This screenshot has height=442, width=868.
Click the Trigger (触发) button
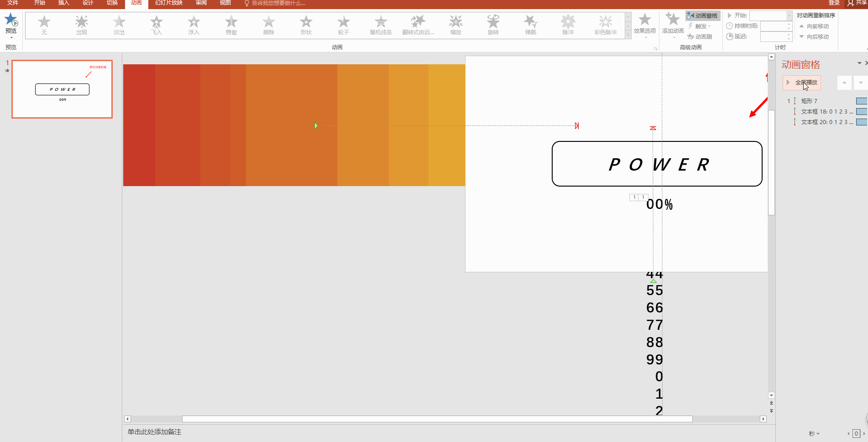700,26
